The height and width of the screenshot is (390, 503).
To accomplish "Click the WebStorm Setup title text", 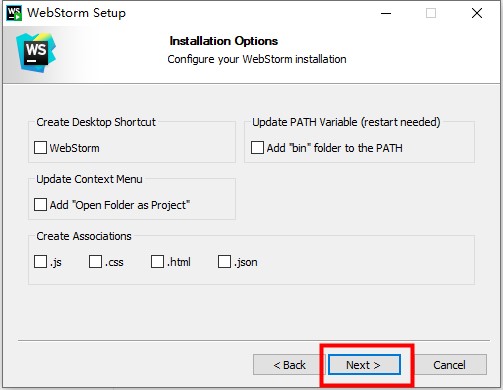I will point(76,13).
